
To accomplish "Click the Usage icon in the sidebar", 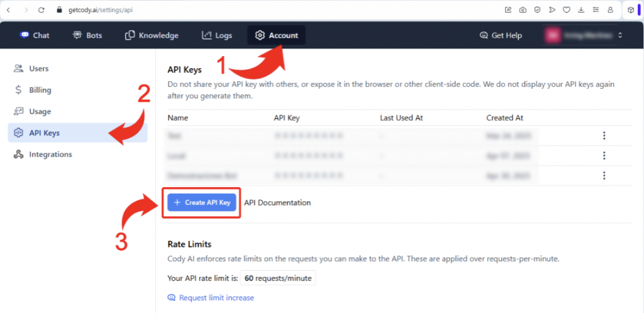I will coord(19,111).
